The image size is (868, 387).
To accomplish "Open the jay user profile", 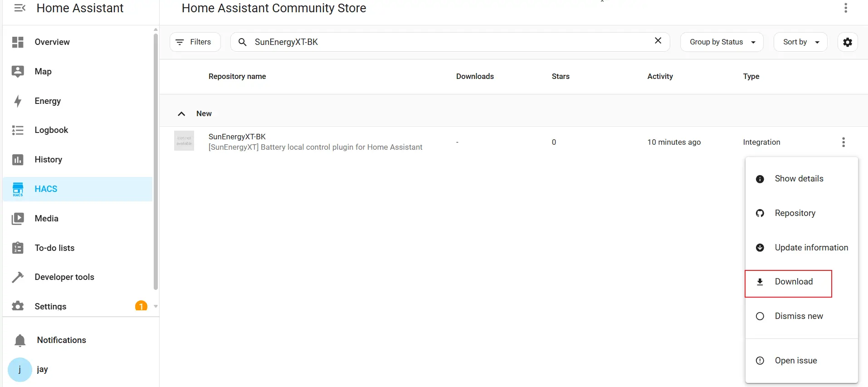I will [x=42, y=369].
